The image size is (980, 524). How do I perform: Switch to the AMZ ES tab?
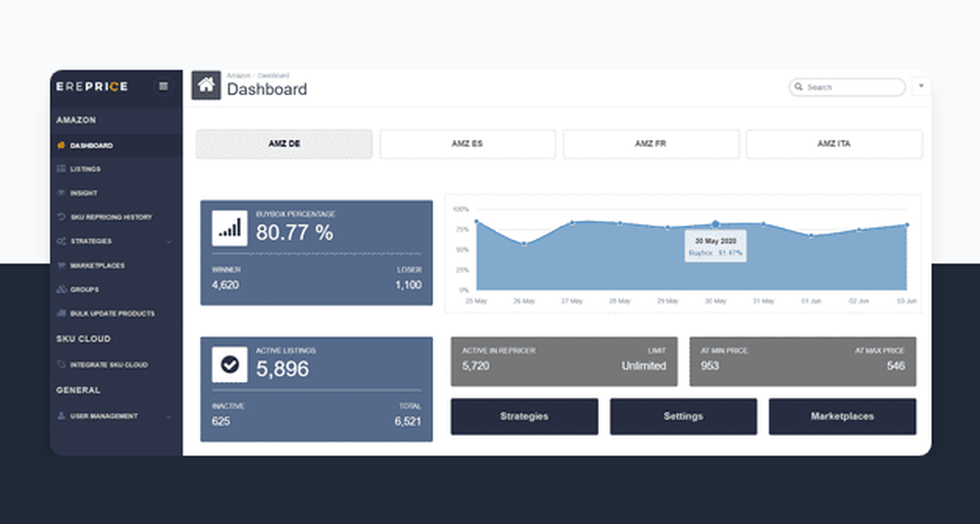tap(467, 144)
